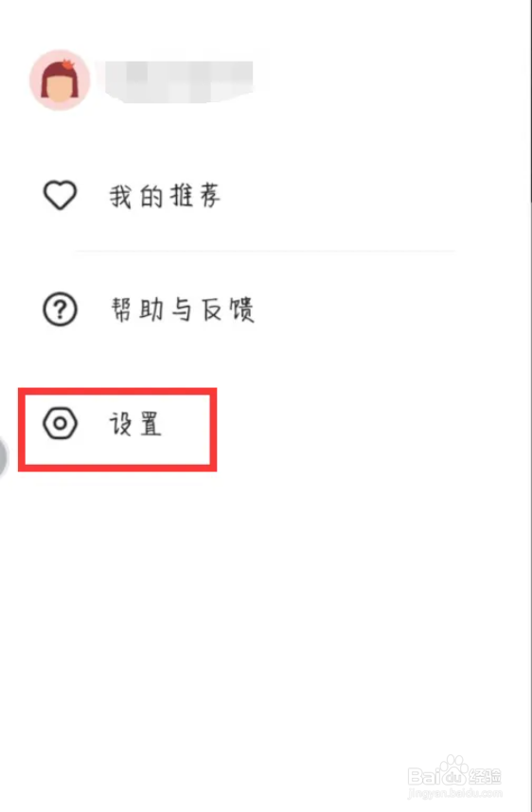
Task: Tap the 经验 characters in the watermark
Action: tap(486, 776)
